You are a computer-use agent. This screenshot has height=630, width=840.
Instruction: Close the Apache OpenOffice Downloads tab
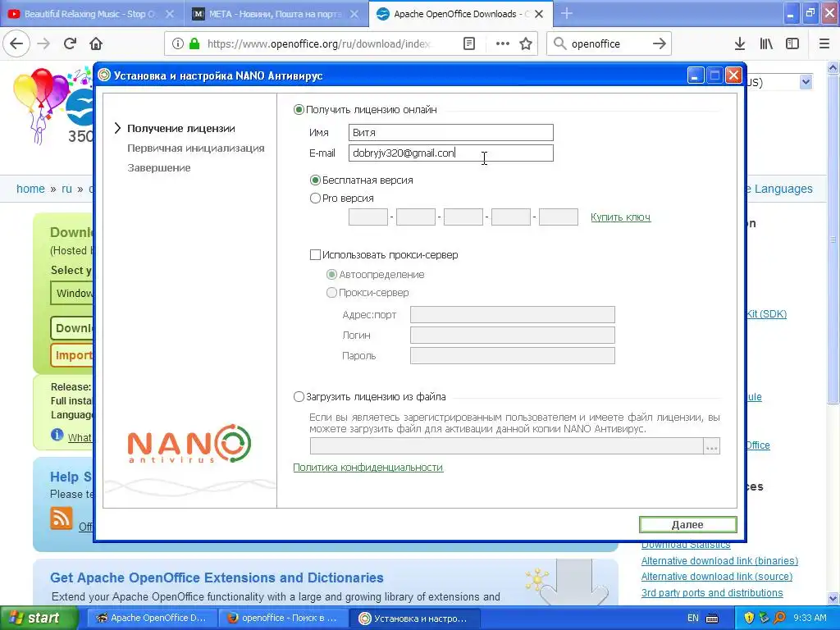click(x=539, y=14)
